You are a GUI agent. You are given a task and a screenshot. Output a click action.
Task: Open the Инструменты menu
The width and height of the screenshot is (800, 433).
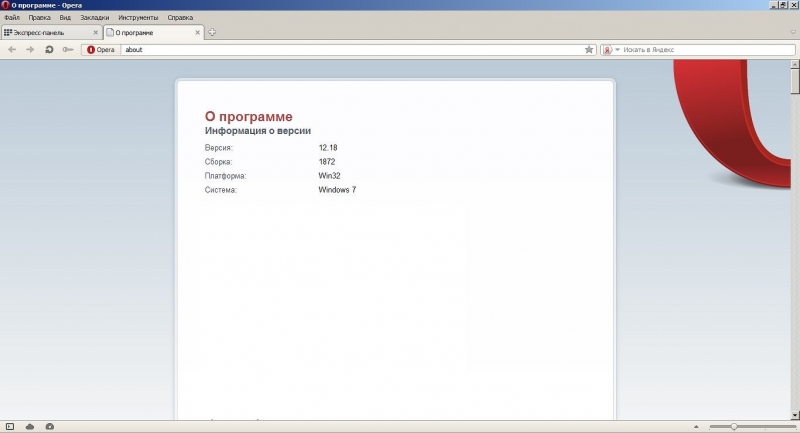[x=137, y=18]
